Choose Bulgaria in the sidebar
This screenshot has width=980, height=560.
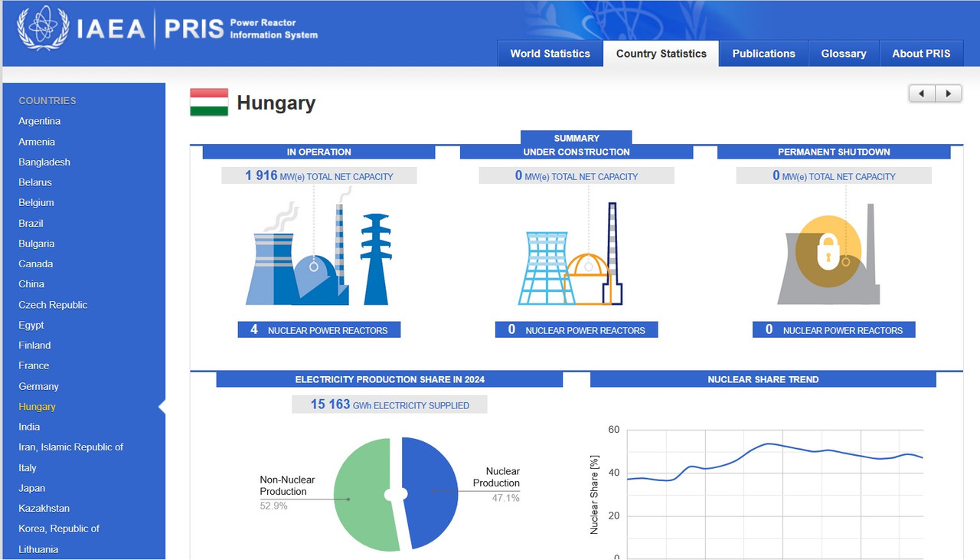[x=37, y=244]
